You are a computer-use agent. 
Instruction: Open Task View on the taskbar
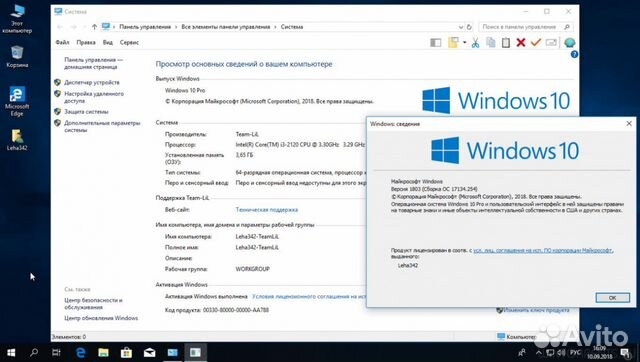[x=56, y=353]
